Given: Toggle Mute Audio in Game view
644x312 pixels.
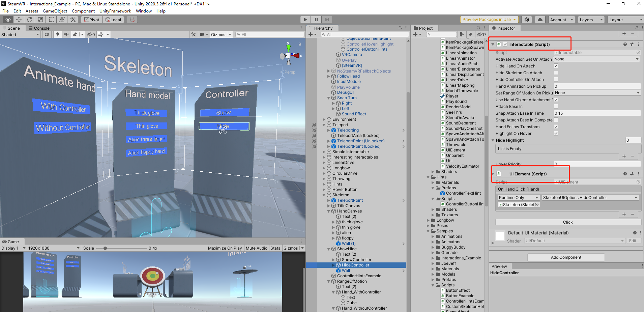Looking at the screenshot, I should [x=256, y=248].
